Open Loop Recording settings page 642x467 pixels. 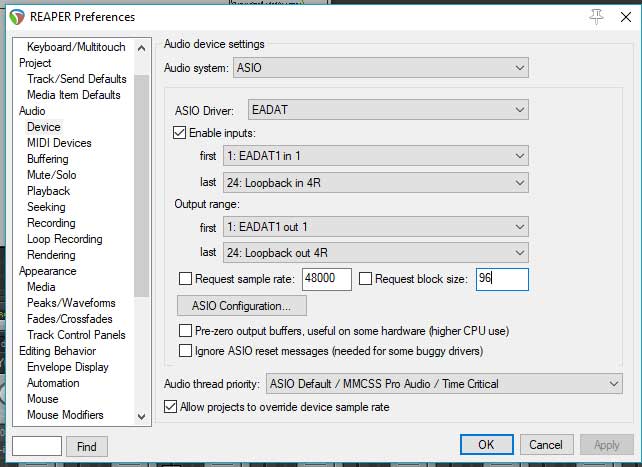(x=65, y=238)
